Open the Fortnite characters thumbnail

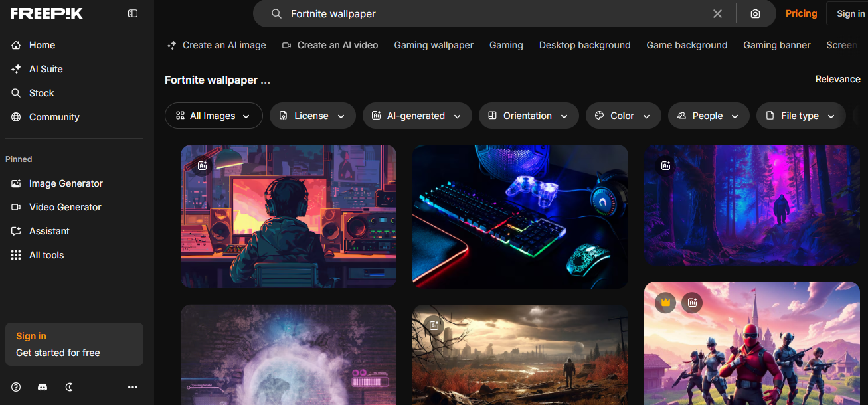click(751, 345)
